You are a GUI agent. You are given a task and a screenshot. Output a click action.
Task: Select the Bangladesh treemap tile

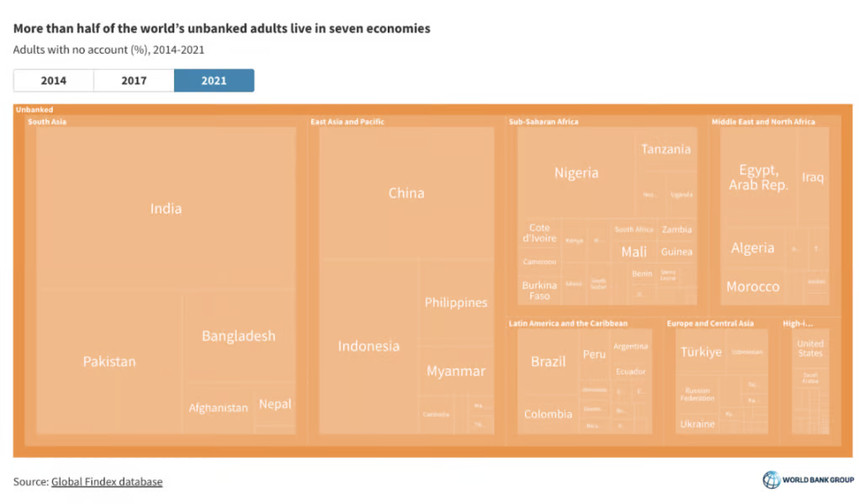(x=238, y=337)
